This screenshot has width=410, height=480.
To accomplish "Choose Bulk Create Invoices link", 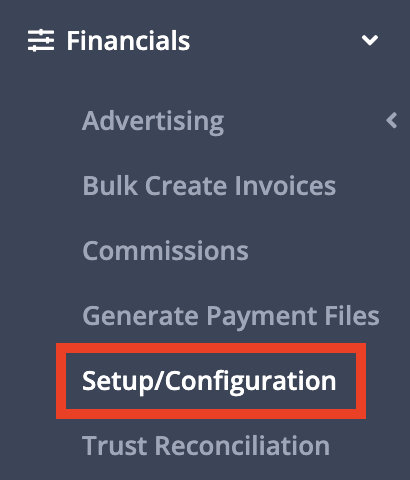I will [209, 185].
